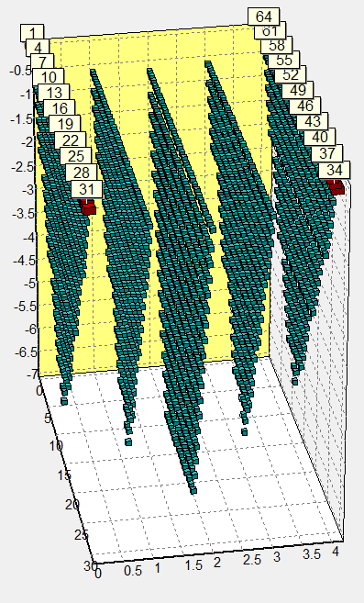364x603 pixels.
Task: Click the data tip labeled 61
Action: 270,32
